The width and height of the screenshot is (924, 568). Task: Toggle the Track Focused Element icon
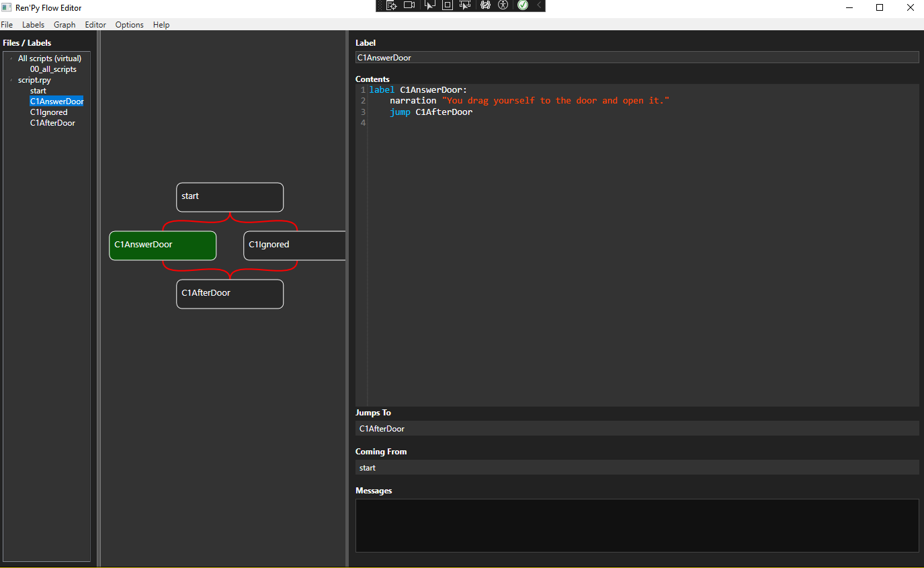464,5
